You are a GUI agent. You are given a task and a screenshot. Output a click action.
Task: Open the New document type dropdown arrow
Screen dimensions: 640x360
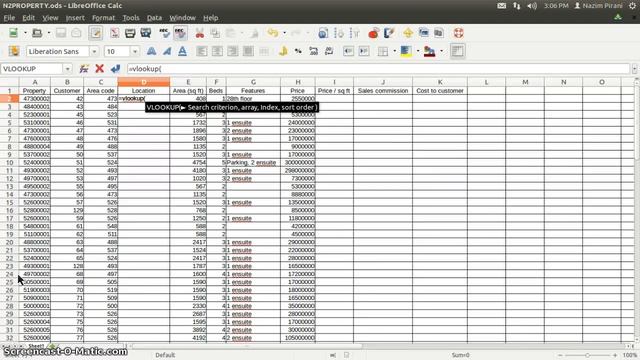pyautogui.click(x=25, y=33)
